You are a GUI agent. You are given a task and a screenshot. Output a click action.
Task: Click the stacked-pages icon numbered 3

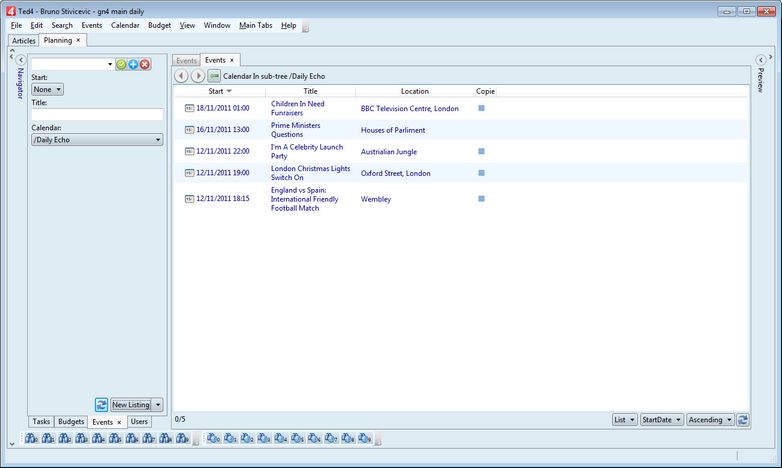pyautogui.click(x=264, y=439)
